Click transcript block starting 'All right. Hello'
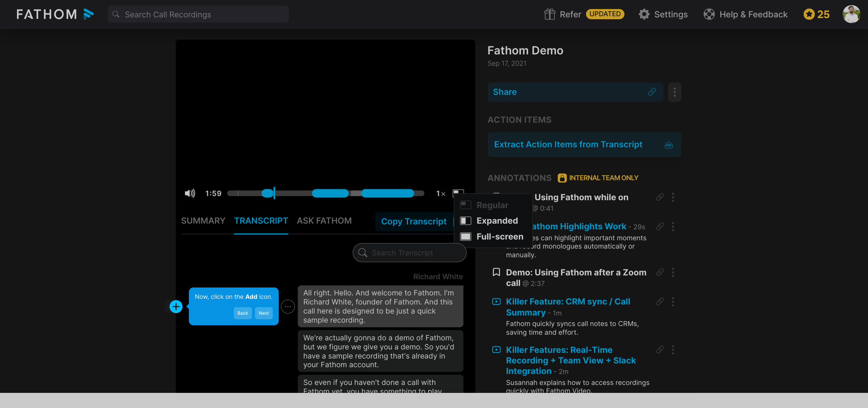 (x=380, y=306)
